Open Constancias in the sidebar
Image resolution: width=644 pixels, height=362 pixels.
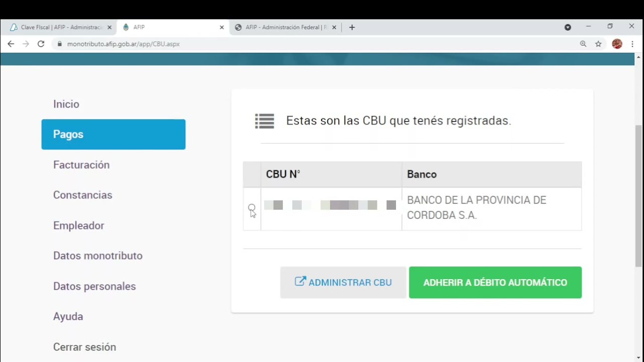83,195
